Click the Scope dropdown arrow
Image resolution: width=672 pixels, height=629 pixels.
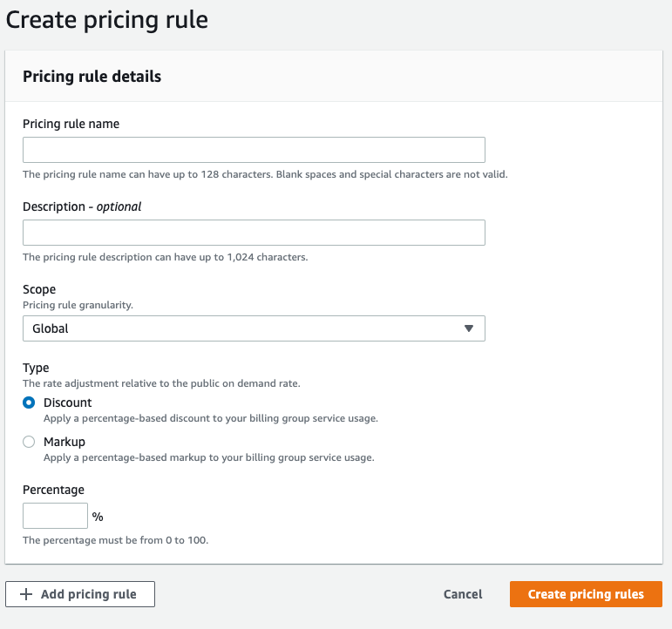(468, 328)
